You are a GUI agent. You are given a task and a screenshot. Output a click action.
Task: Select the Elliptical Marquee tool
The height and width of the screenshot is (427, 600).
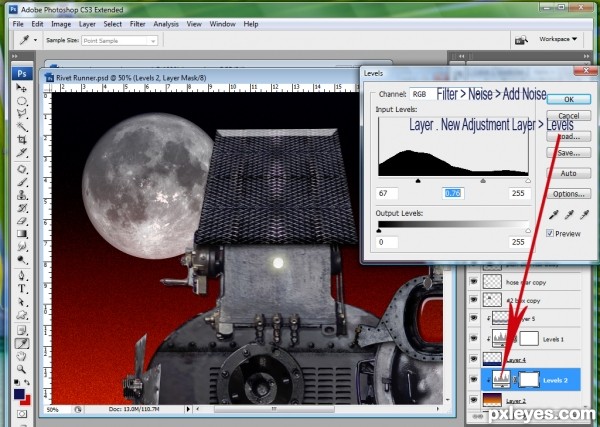21,101
